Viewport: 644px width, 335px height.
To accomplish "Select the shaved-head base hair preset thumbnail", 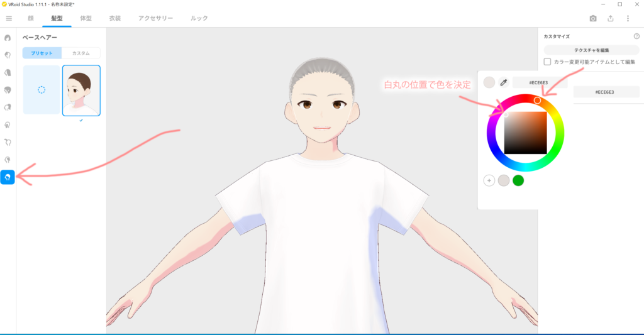I will (x=81, y=91).
